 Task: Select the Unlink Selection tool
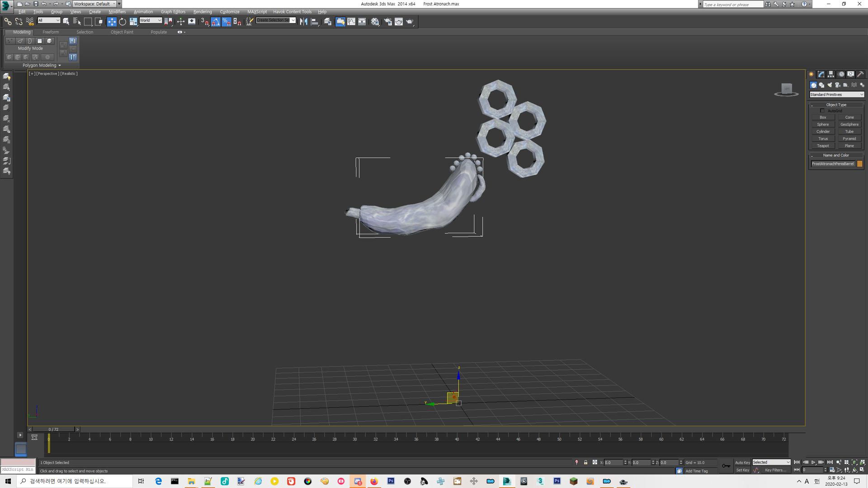[19, 21]
